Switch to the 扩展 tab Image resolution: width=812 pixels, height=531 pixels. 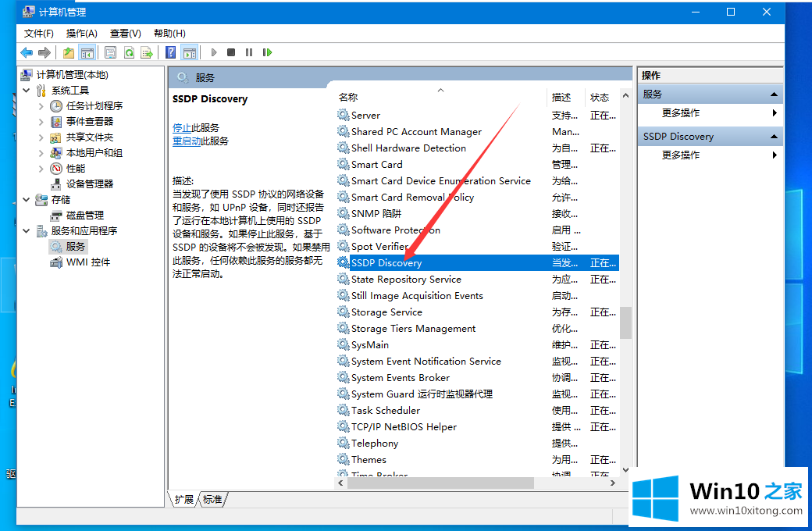[183, 500]
